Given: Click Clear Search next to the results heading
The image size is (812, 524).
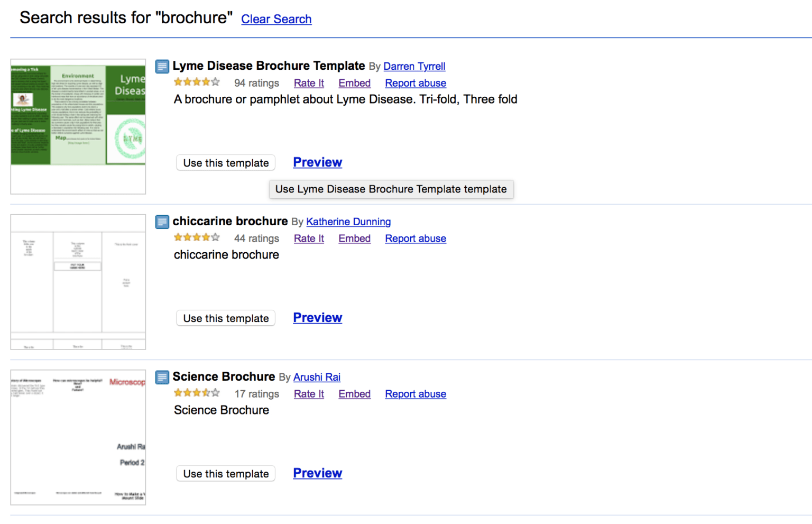Looking at the screenshot, I should [276, 19].
